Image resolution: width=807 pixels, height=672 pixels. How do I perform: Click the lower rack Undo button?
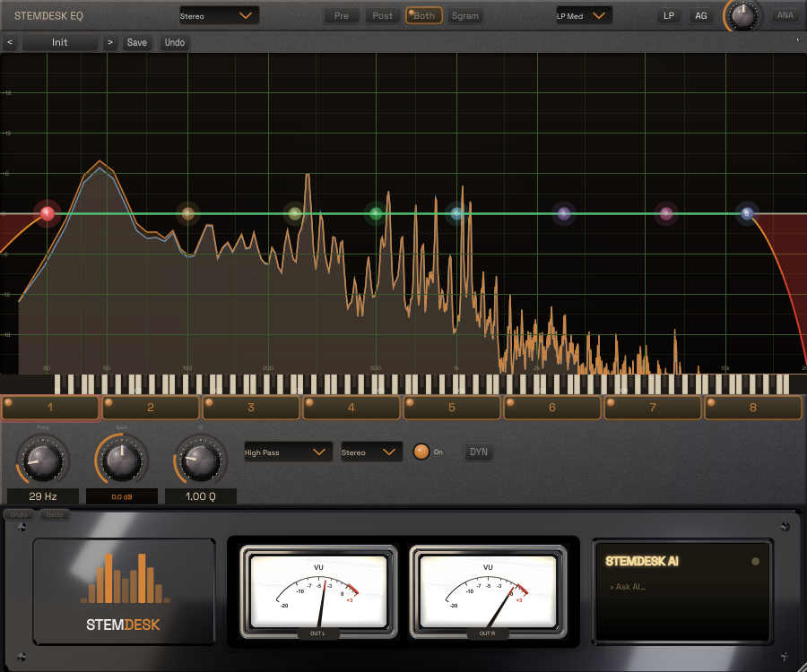pos(19,514)
